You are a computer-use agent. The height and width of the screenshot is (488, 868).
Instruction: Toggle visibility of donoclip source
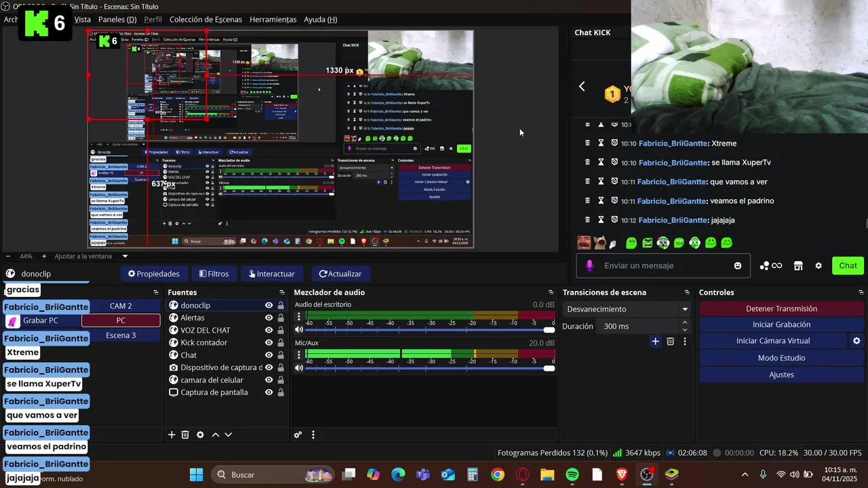click(269, 306)
